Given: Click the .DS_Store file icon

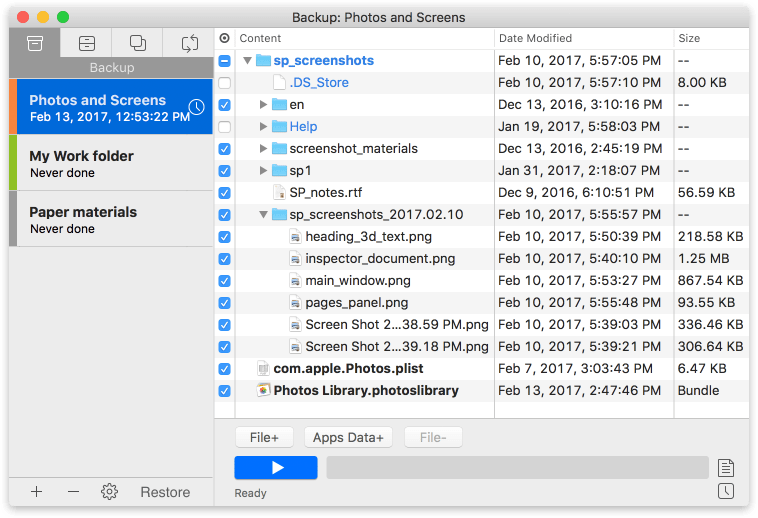Looking at the screenshot, I should (x=279, y=83).
